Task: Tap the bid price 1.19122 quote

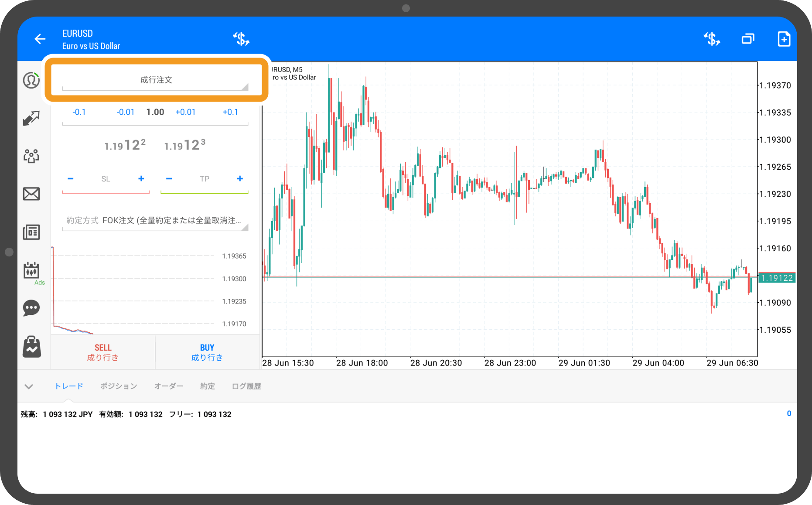Action: 125,145
